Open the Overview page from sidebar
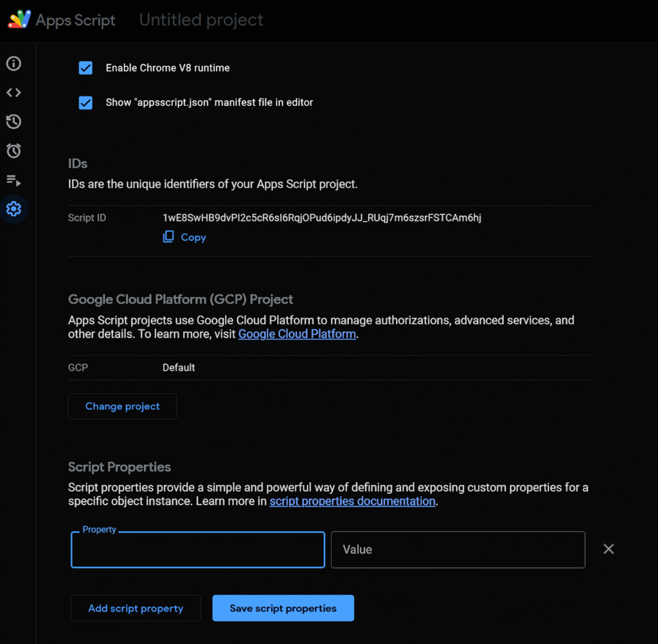The width and height of the screenshot is (658, 644). 13,64
